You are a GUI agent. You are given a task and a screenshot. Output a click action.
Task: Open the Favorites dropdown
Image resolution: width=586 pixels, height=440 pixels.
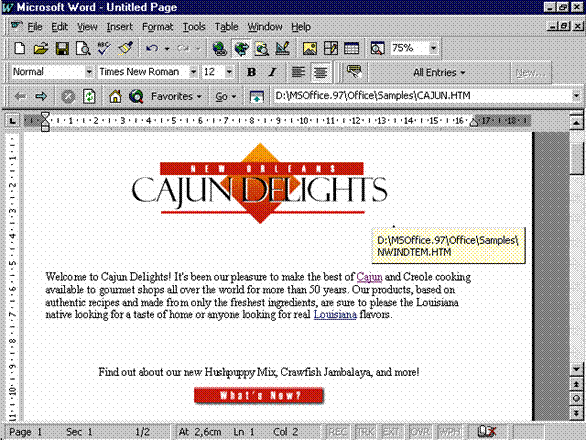coord(176,96)
